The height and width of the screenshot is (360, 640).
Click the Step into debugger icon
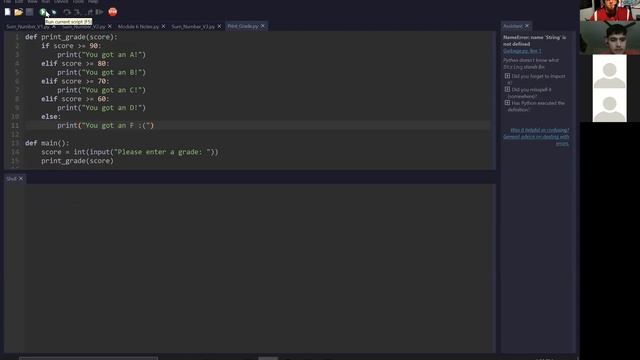[x=78, y=12]
